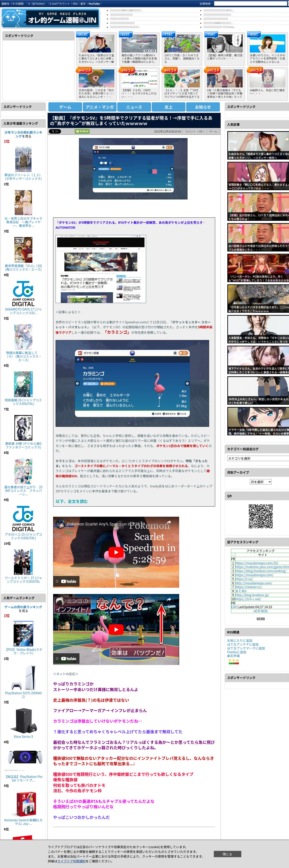
Task: Open 少年マンガの売れ筋ランキングを見る link
Action: [23, 135]
